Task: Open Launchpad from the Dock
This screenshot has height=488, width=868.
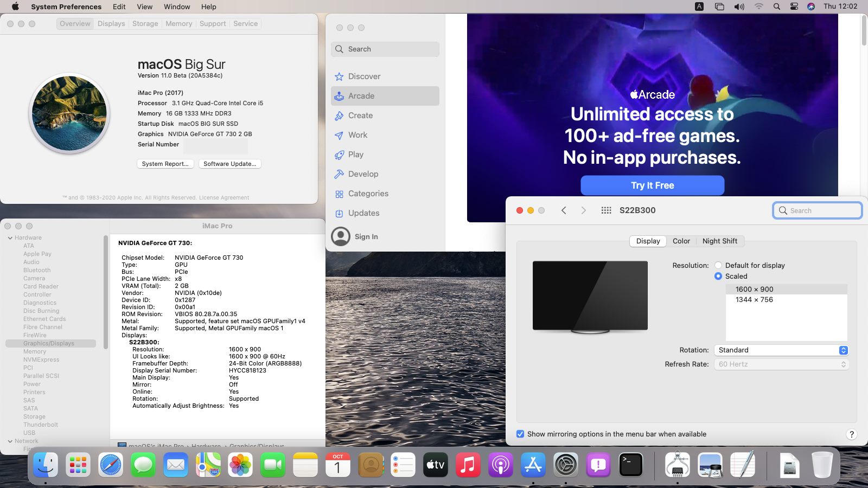Action: coord(78,465)
